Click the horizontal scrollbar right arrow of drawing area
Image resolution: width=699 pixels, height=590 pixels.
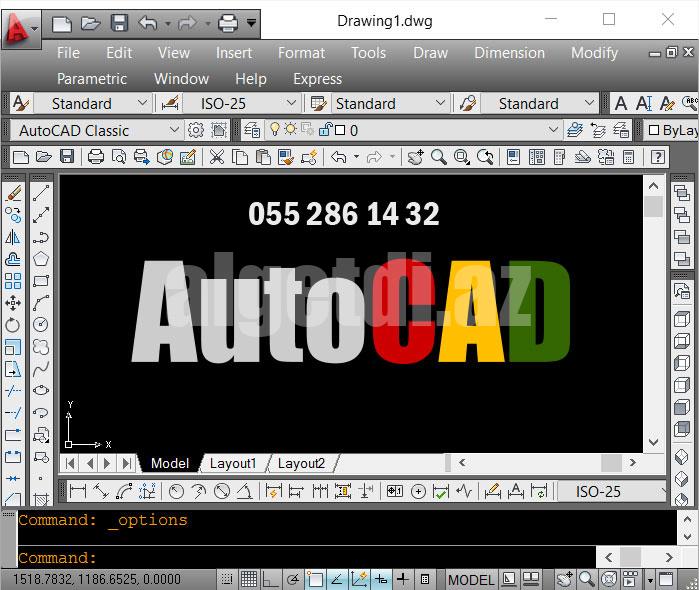tap(633, 462)
